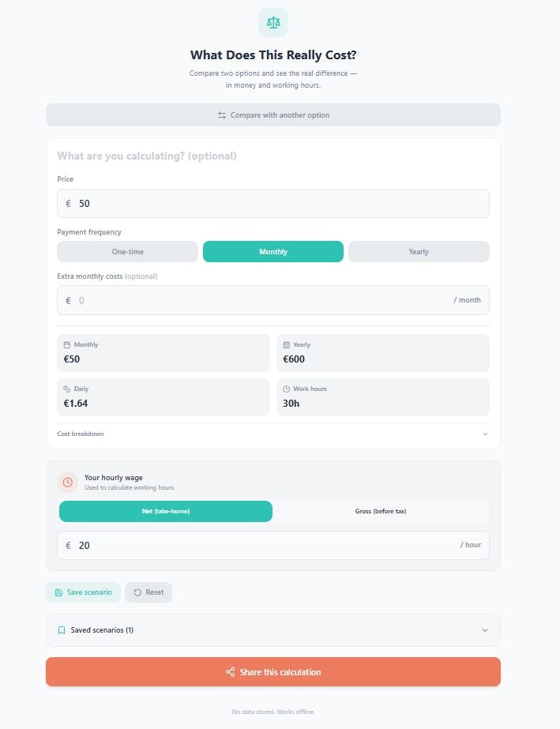This screenshot has width=560, height=729.
Task: Open the Saved scenarios (1) panel
Action: [x=272, y=630]
